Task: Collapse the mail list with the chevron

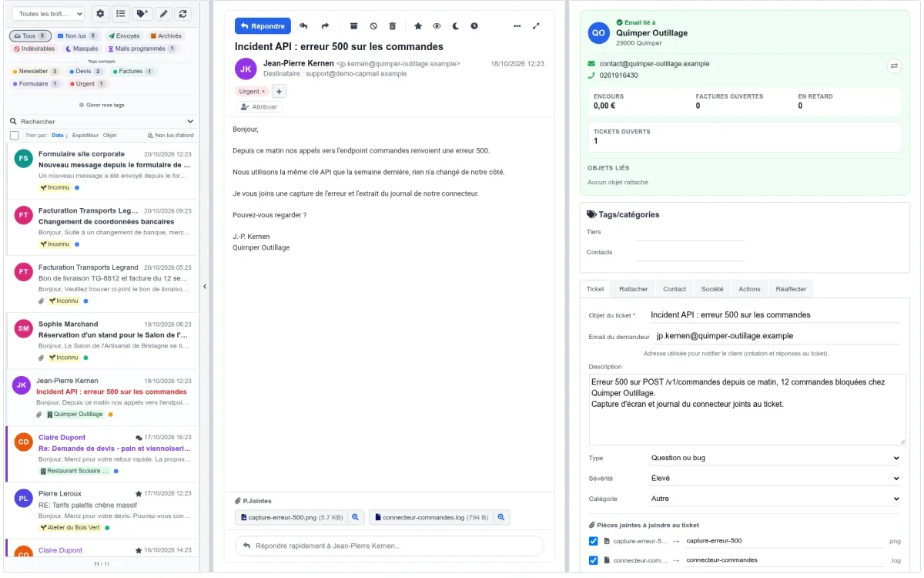Action: tap(205, 287)
